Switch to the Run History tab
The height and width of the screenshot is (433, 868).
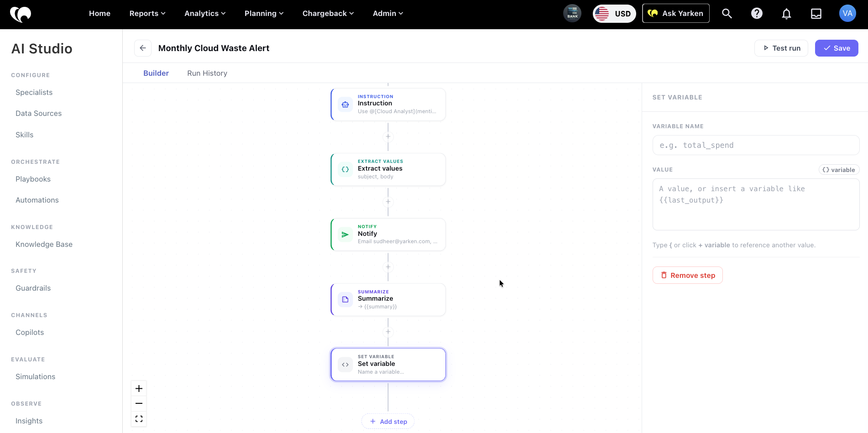[x=207, y=73]
